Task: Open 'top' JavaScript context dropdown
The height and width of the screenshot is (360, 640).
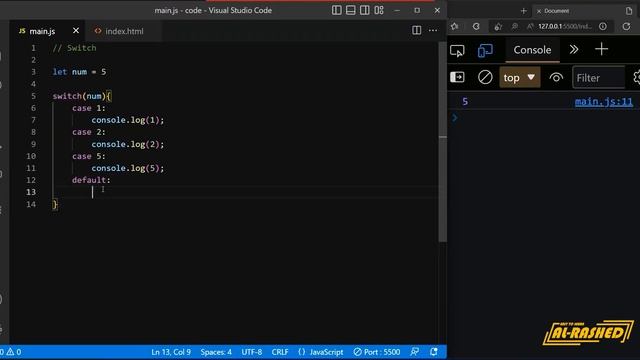Action: pyautogui.click(x=519, y=77)
